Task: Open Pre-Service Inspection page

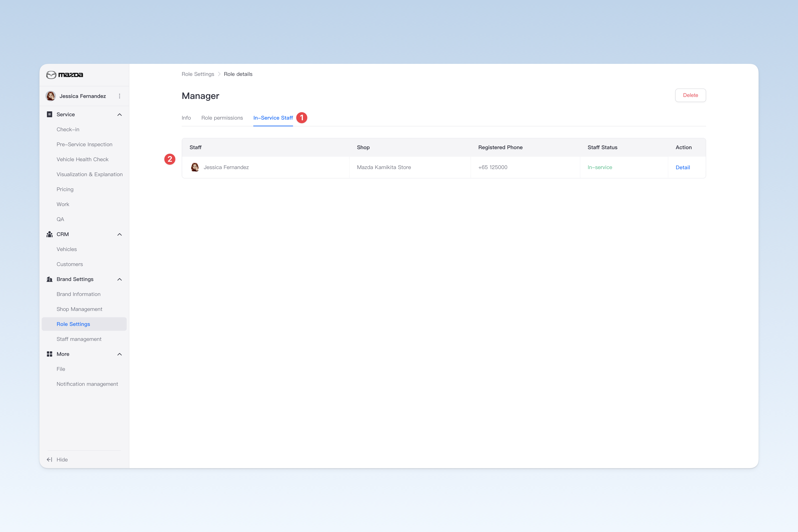Action: pyautogui.click(x=85, y=144)
